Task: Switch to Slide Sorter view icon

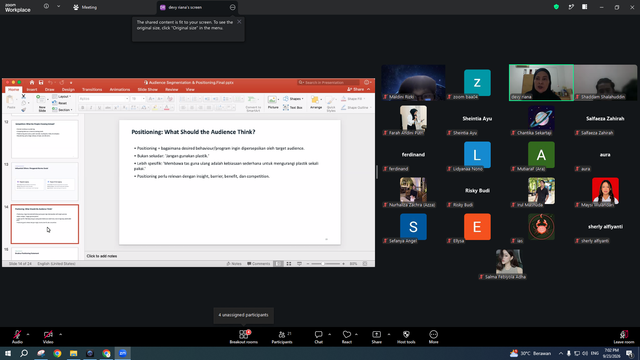Action: tap(289, 264)
